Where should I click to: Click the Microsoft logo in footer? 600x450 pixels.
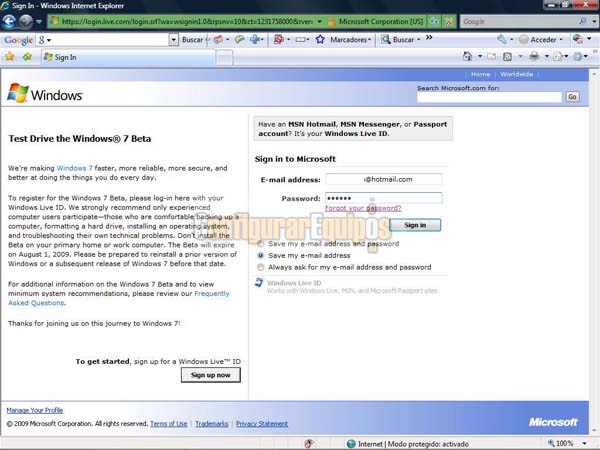pyautogui.click(x=553, y=422)
